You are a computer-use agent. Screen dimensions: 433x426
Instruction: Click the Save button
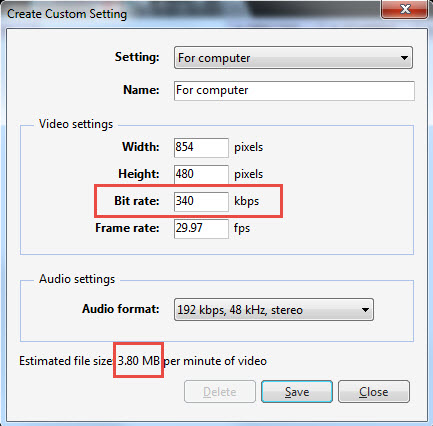click(297, 392)
